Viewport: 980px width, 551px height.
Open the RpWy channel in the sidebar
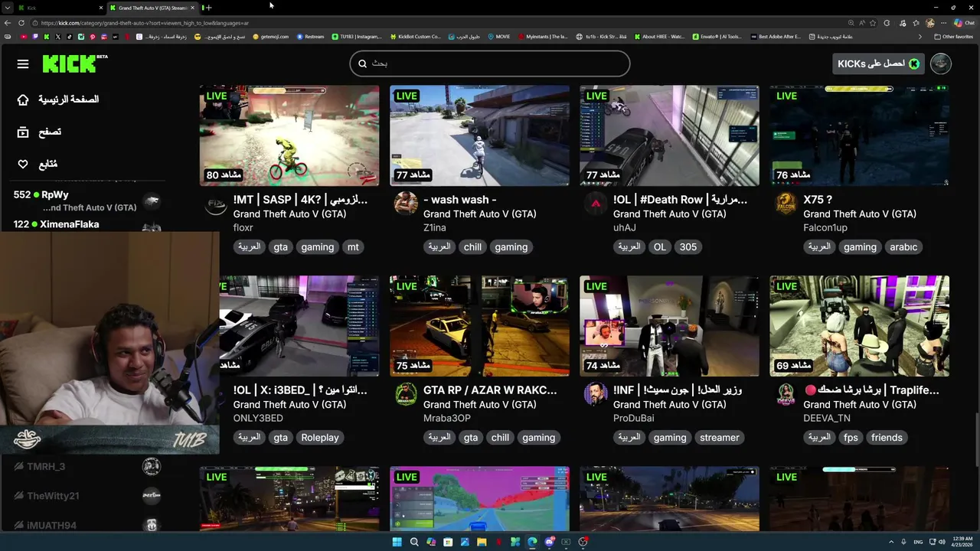87,201
